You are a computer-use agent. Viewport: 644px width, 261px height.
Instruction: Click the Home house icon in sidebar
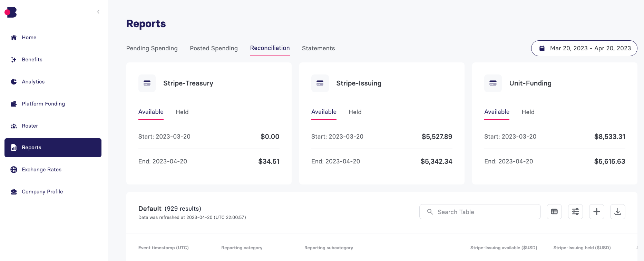tap(14, 38)
